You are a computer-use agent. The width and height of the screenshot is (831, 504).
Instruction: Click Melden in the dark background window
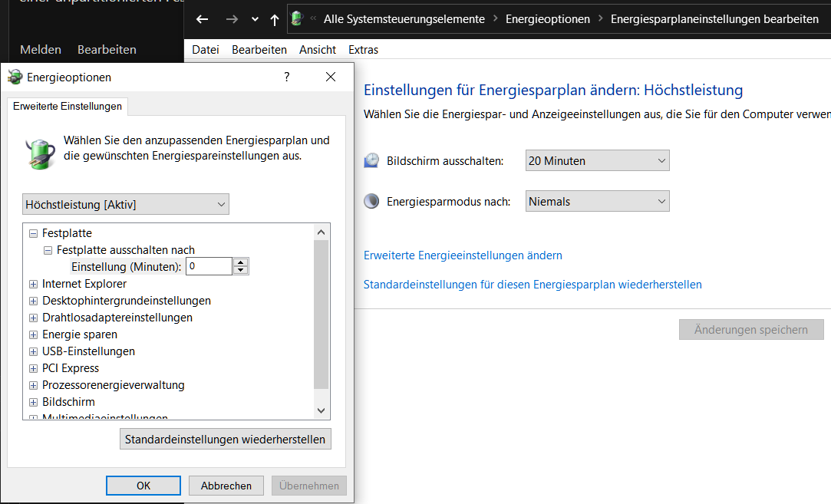click(x=40, y=49)
